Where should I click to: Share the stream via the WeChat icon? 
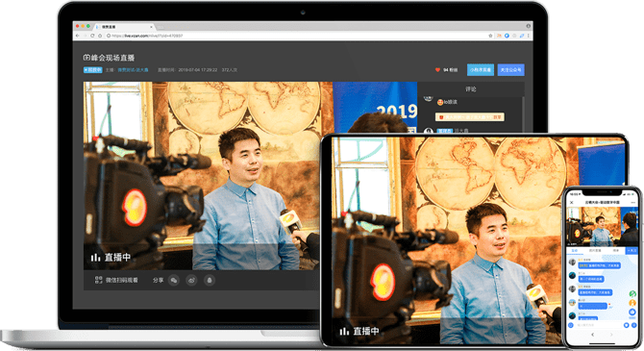pos(174,280)
